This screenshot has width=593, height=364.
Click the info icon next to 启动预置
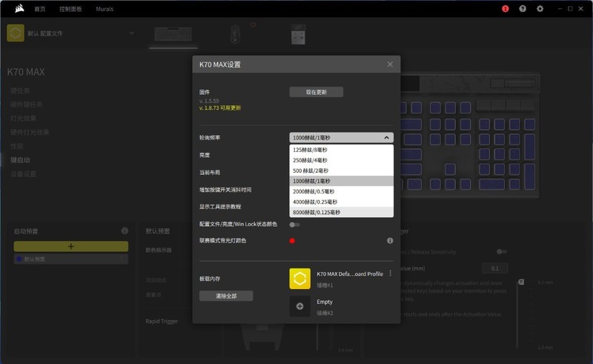[x=125, y=231]
